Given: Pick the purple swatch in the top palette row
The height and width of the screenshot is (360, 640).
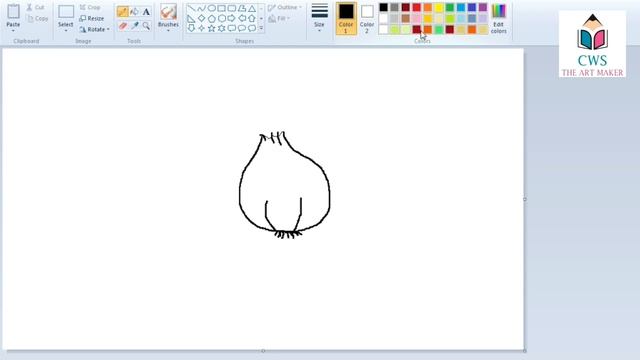Looking at the screenshot, I should [483, 7].
